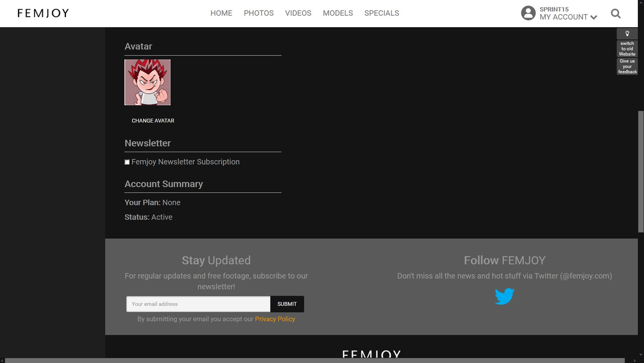Toggle Femjoy Newsletter Subscription checkbox
Viewport: 644px width, 363px height.
point(127,162)
